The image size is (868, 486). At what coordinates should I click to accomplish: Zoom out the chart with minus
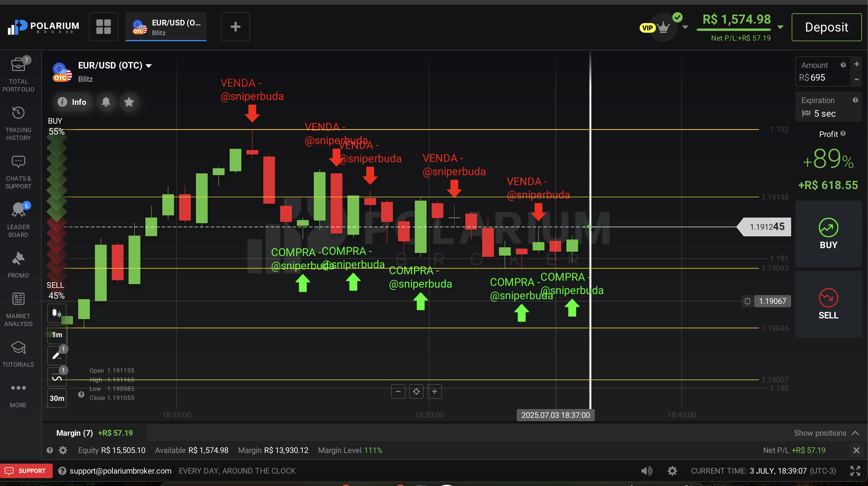coord(398,391)
